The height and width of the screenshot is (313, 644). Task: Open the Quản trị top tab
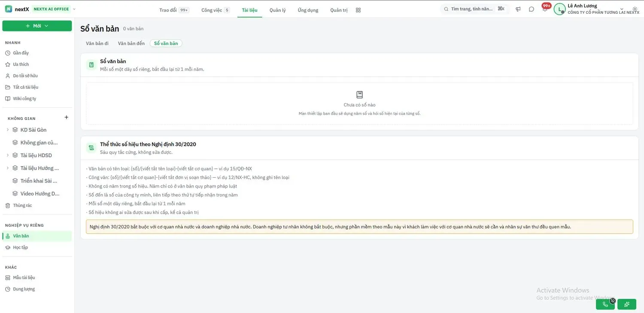(339, 10)
